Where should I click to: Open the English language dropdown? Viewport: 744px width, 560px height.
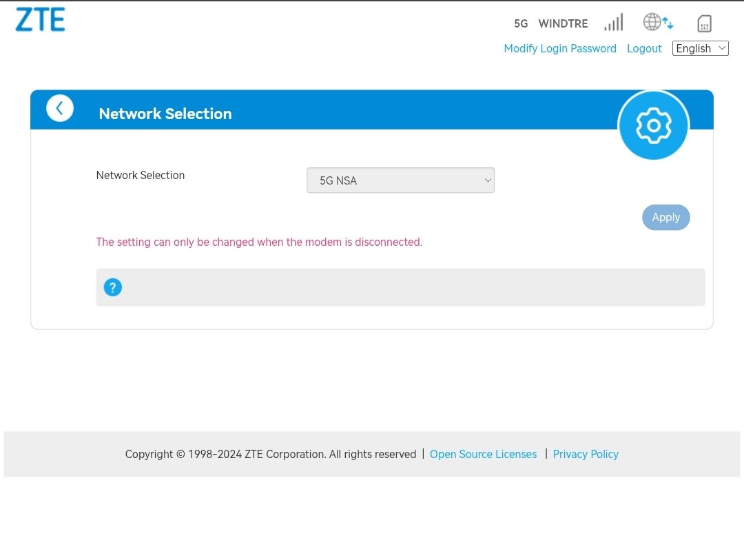[x=700, y=48]
